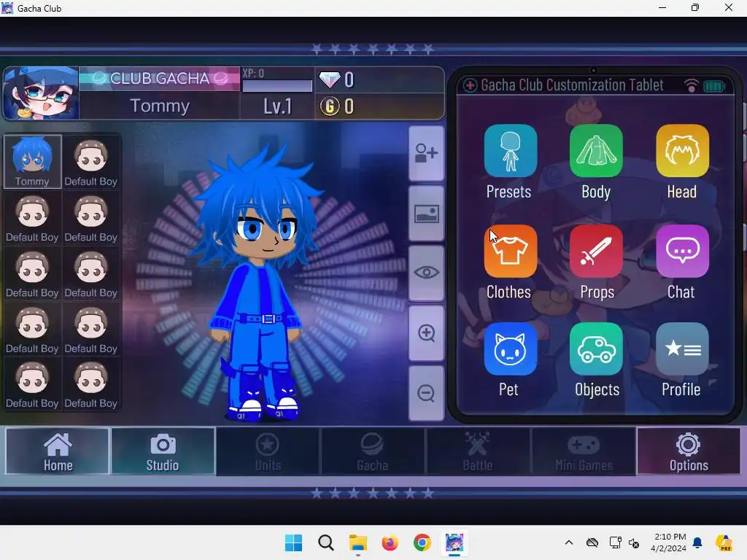Screen dimensions: 747x560
Task: Click the red plus icon on tablet header
Action: [x=471, y=86]
